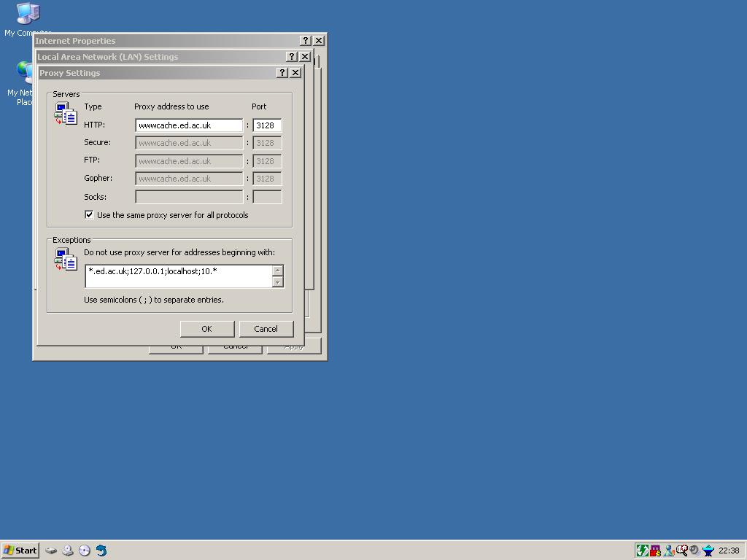Open the CD drive quick launch icon

tap(68, 551)
